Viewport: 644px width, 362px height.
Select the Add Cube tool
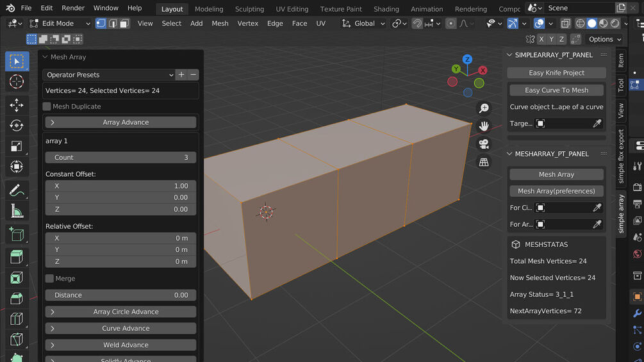coord(17,234)
